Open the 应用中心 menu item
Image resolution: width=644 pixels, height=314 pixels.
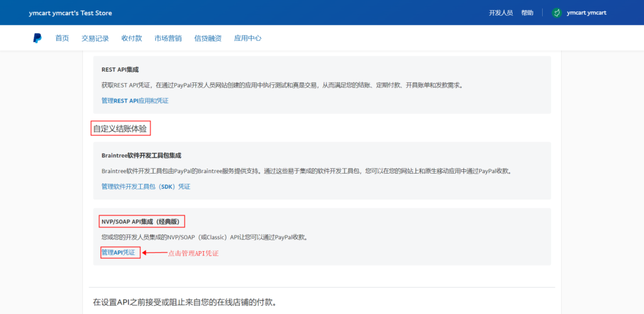point(247,38)
